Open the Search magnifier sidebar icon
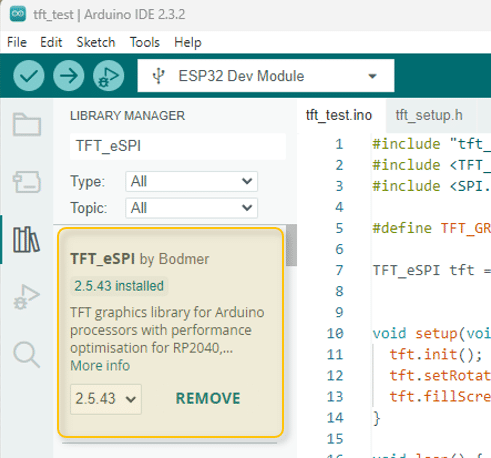The image size is (491, 458). pos(27,355)
